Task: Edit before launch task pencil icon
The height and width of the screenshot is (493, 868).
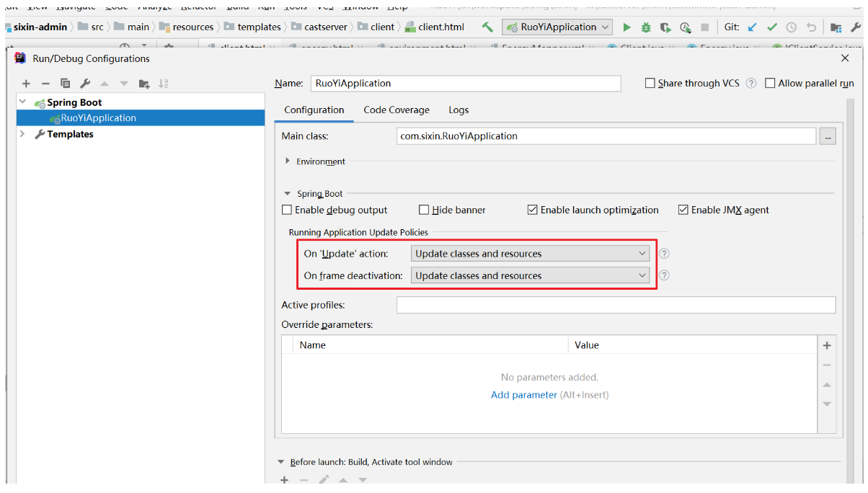Action: pos(324,480)
